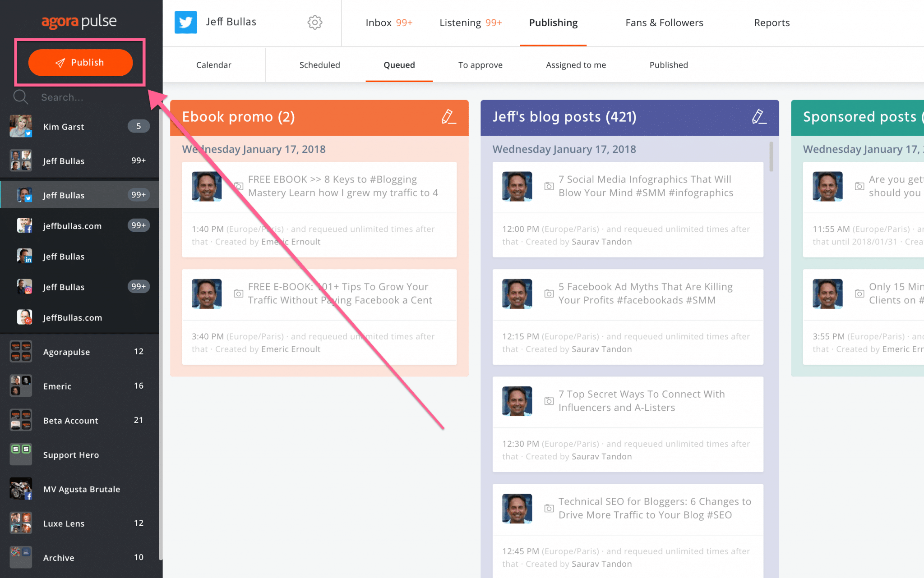Click Jeff's blog posts column scrollbar
This screenshot has width=924, height=578.
[x=771, y=156]
